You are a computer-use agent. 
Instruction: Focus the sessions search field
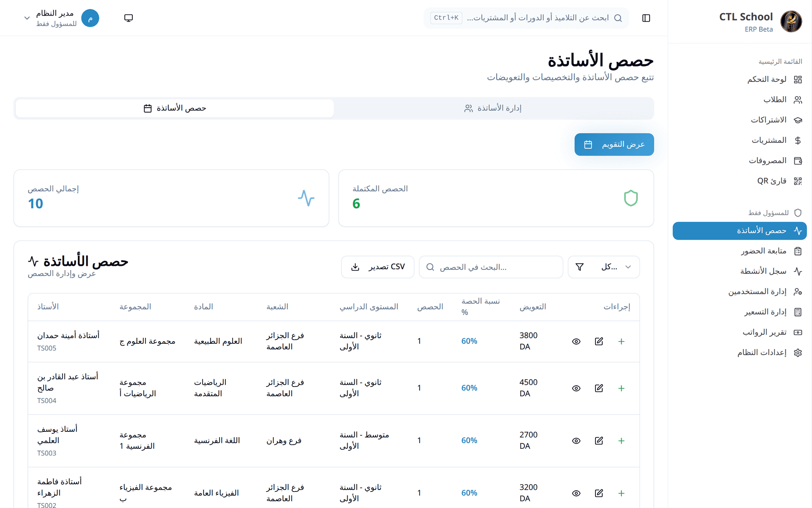tap(491, 267)
